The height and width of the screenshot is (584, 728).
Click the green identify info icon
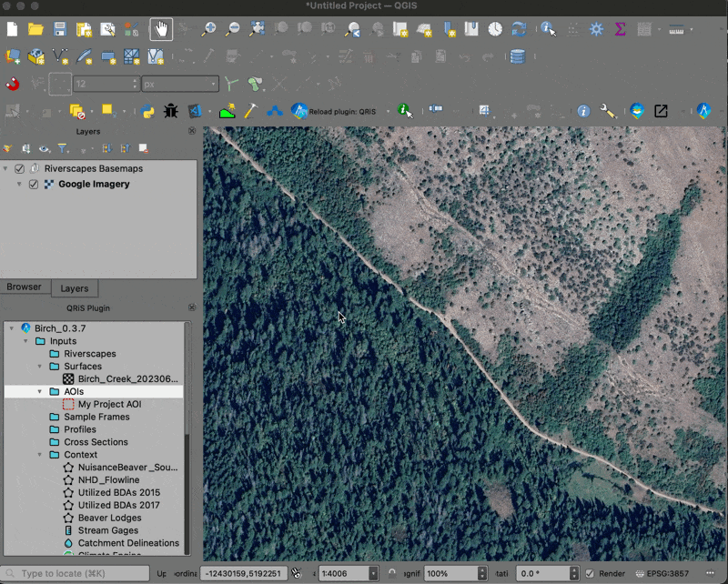[x=405, y=111]
